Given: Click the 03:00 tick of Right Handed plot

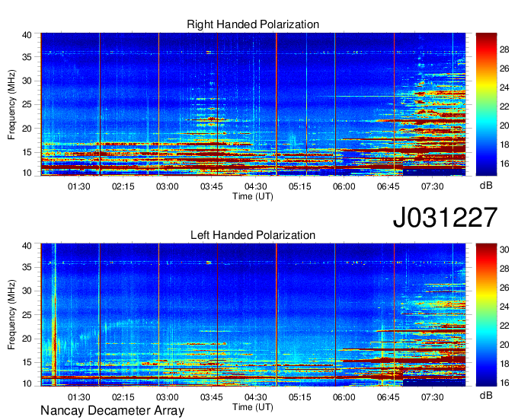Looking at the screenshot, I should click(168, 186).
